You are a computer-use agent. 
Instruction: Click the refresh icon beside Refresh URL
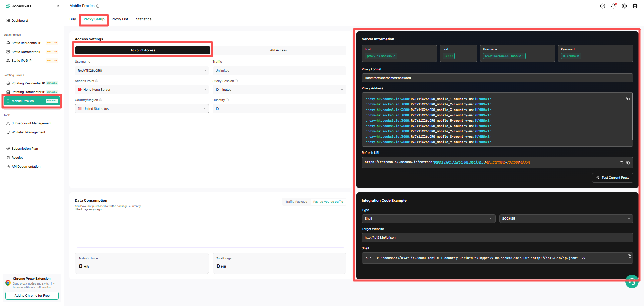(621, 163)
